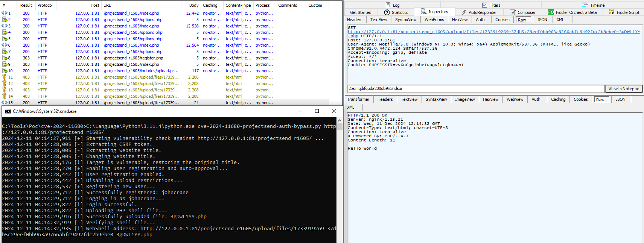Click the key icon for session 11
This screenshot has width=644, height=243.
coord(5,77)
